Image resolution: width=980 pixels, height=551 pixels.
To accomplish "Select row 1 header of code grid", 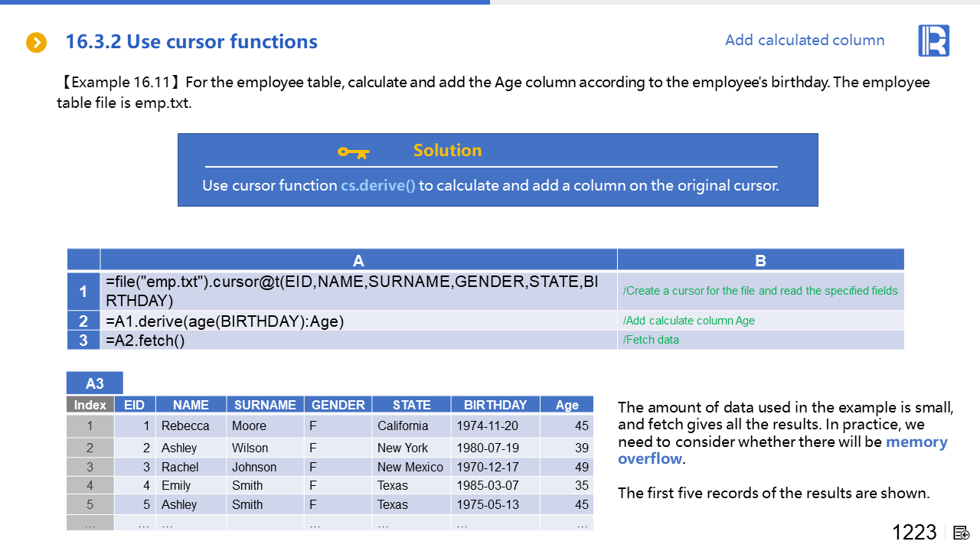I will (83, 291).
